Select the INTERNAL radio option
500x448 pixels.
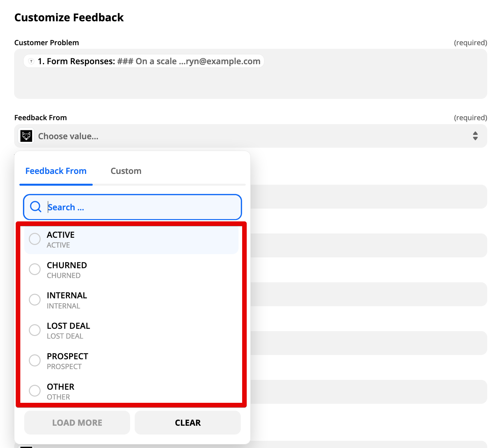(x=35, y=300)
